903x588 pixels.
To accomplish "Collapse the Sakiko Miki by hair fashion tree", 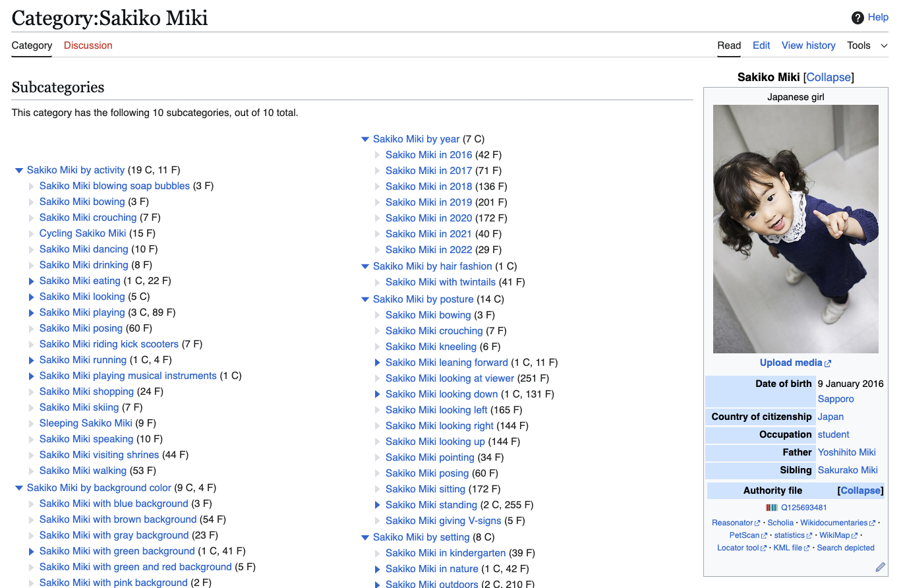I will 365,267.
